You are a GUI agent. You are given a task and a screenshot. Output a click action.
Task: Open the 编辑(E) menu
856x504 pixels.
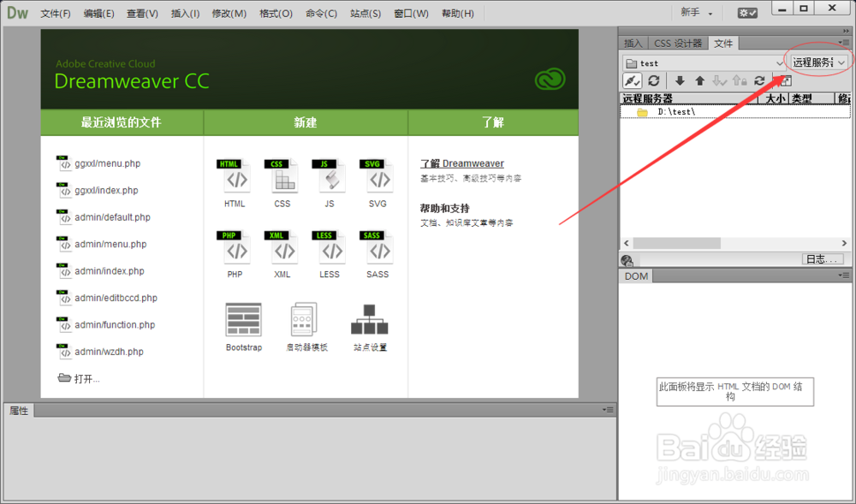98,14
